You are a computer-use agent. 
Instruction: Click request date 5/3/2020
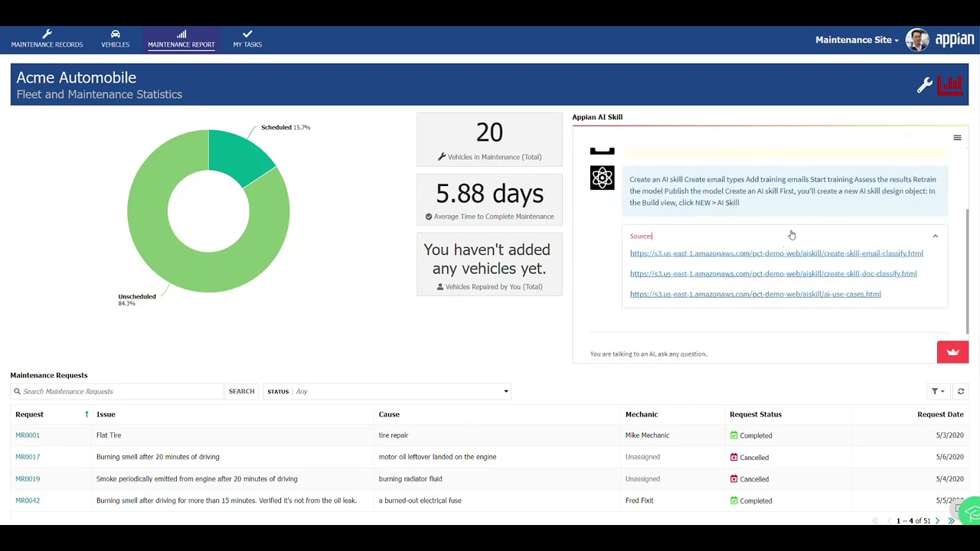pyautogui.click(x=949, y=435)
